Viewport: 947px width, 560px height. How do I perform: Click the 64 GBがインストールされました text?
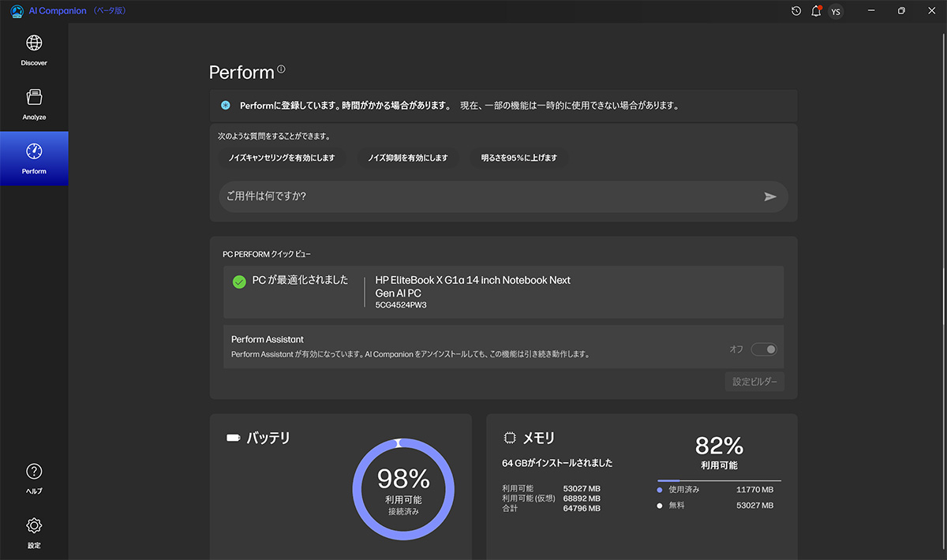point(557,463)
